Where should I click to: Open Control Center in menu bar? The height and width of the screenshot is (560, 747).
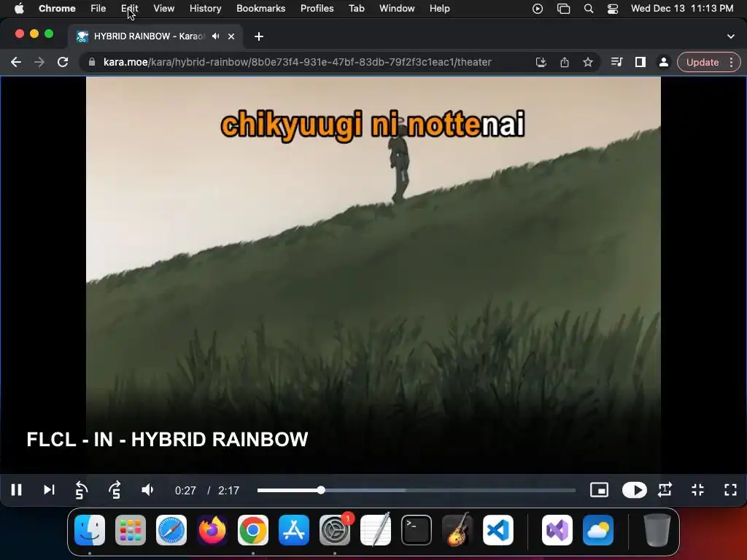click(x=613, y=9)
